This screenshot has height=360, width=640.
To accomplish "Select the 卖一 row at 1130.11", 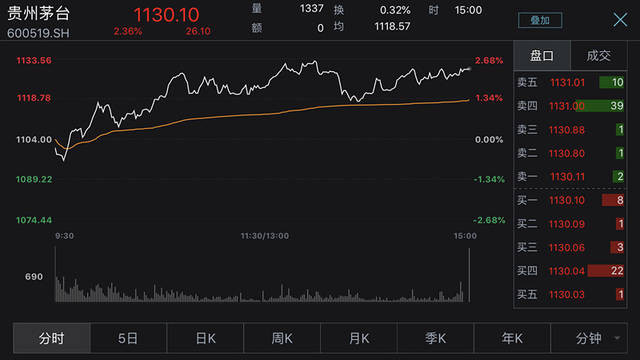I will [570, 177].
